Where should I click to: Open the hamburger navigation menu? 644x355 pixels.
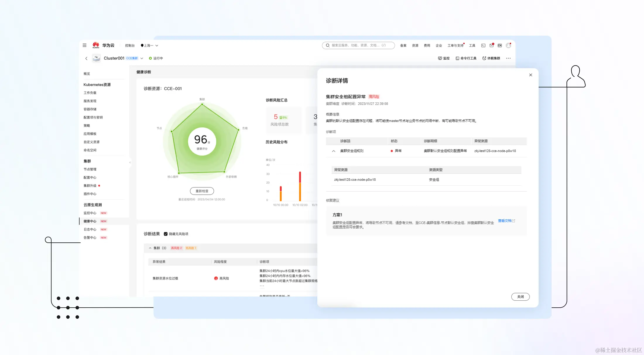85,45
